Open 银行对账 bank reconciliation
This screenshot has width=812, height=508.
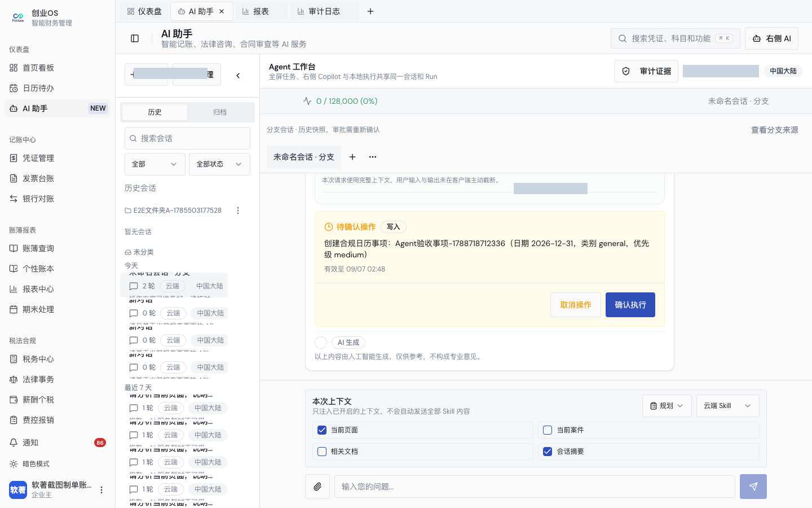tap(57, 199)
